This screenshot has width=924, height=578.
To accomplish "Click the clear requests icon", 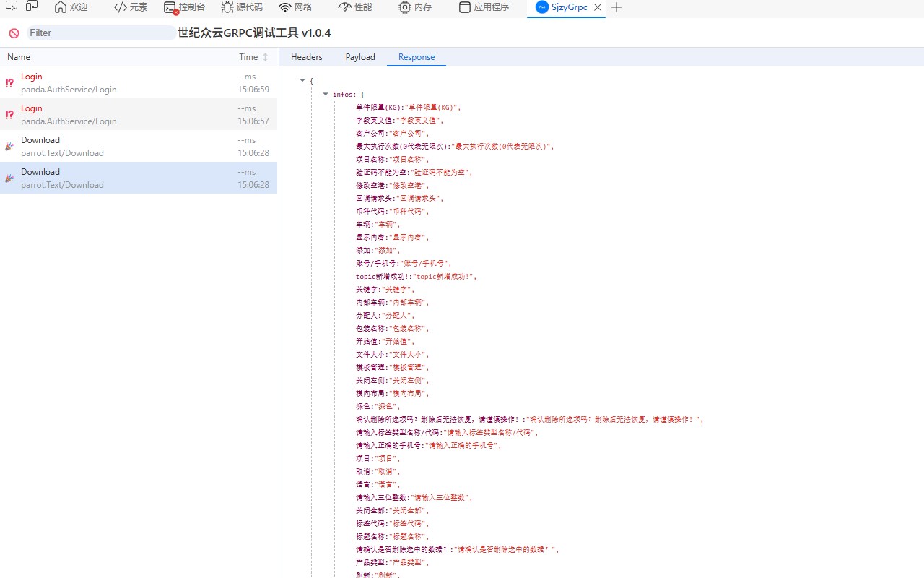I will [14, 33].
